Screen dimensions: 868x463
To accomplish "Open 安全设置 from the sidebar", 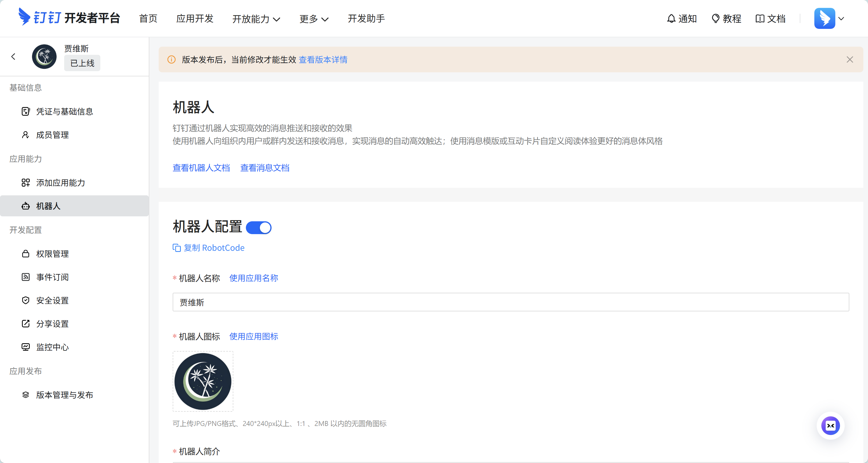I will point(52,300).
